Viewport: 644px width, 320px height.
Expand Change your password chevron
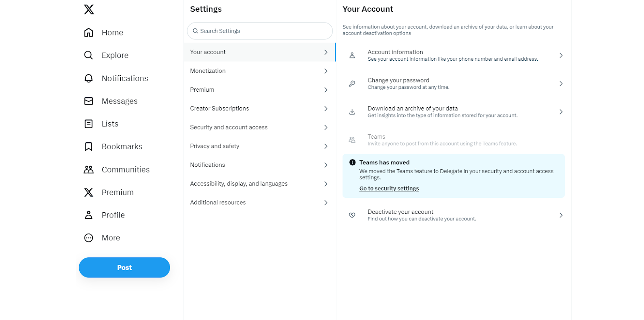coord(561,84)
